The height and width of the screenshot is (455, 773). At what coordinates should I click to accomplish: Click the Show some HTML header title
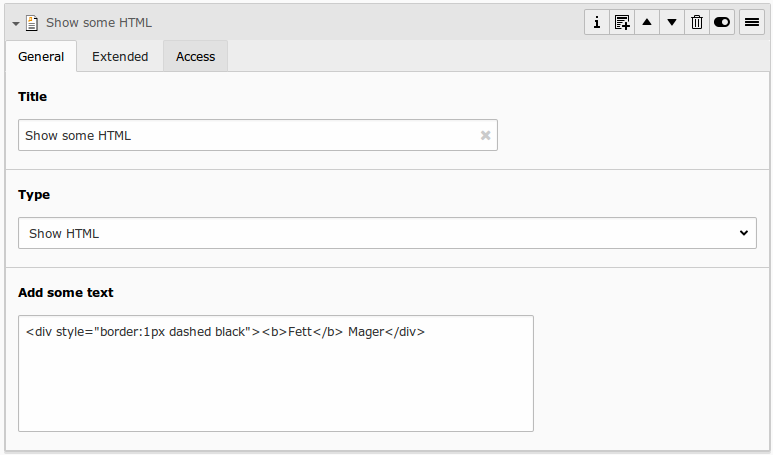coord(99,22)
